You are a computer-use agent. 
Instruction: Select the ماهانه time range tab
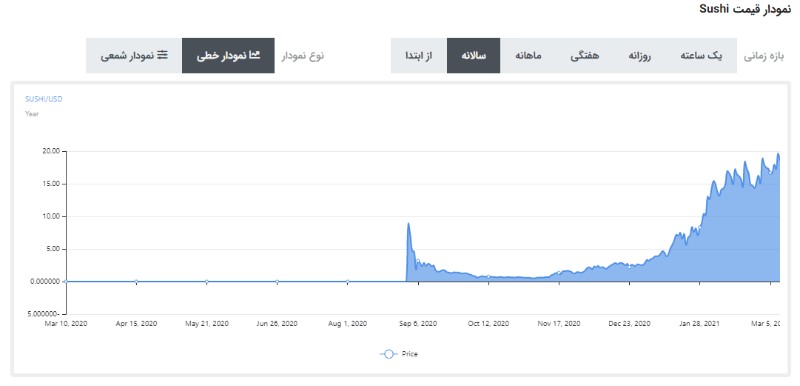coord(528,56)
